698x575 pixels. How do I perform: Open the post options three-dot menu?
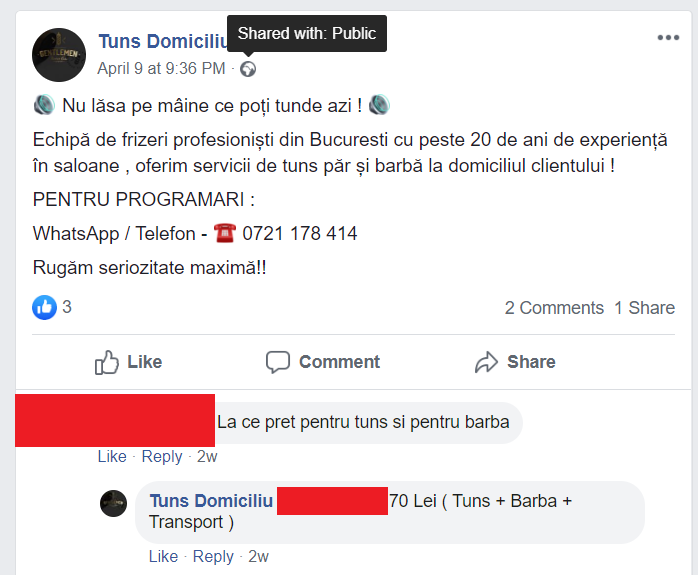tap(668, 38)
